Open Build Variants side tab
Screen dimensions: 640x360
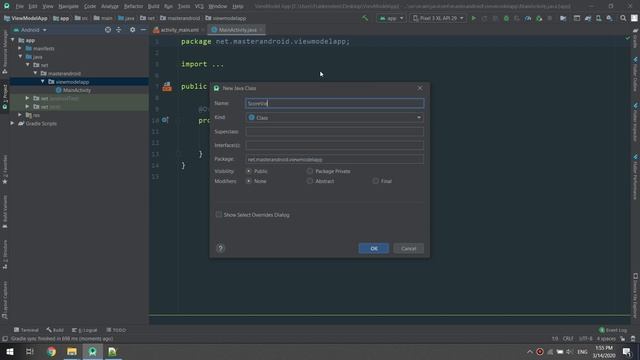coord(5,211)
